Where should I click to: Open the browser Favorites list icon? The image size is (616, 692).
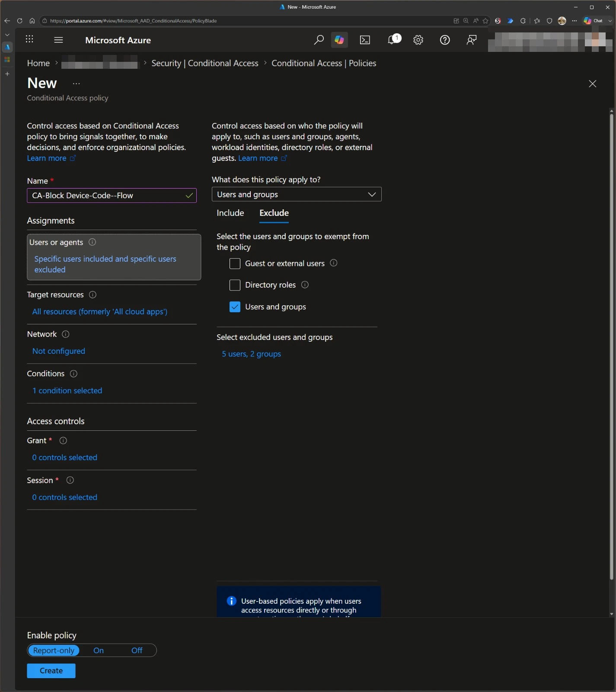pyautogui.click(x=537, y=21)
